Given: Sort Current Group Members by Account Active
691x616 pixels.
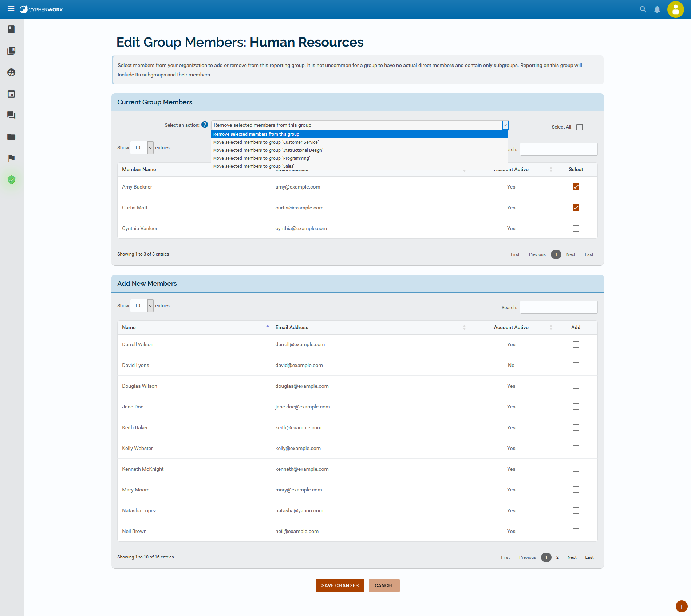Looking at the screenshot, I should (551, 169).
